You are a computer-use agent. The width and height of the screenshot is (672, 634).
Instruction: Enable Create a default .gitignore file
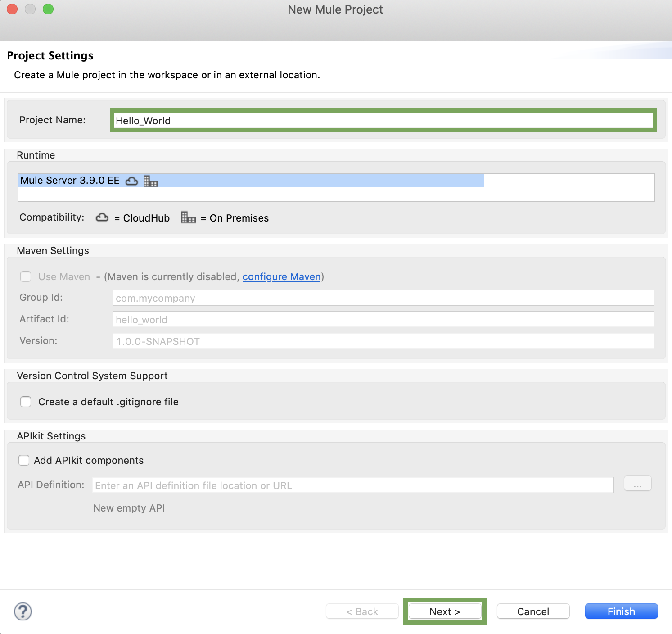(x=26, y=402)
